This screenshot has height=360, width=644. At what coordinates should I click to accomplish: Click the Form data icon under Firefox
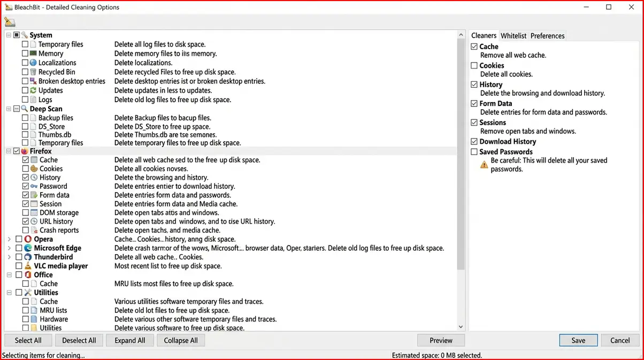pyautogui.click(x=34, y=195)
